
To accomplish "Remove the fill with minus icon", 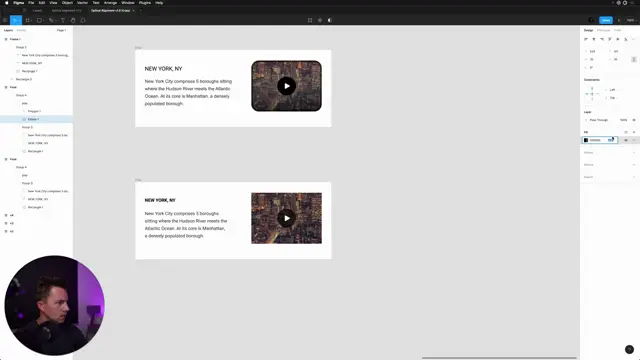I will 634,140.
